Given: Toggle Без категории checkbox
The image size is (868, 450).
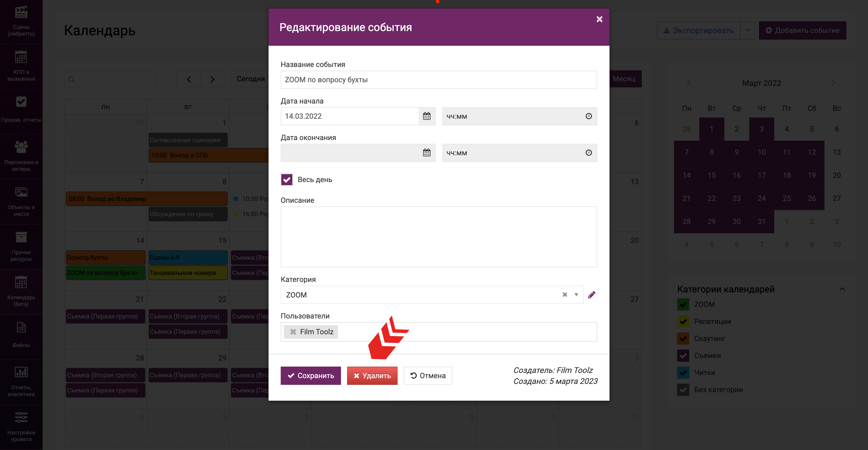Looking at the screenshot, I should tap(683, 390).
